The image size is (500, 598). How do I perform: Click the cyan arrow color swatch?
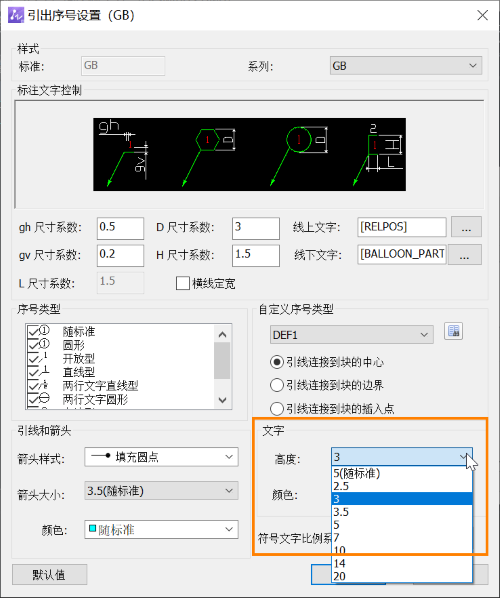tap(92, 529)
